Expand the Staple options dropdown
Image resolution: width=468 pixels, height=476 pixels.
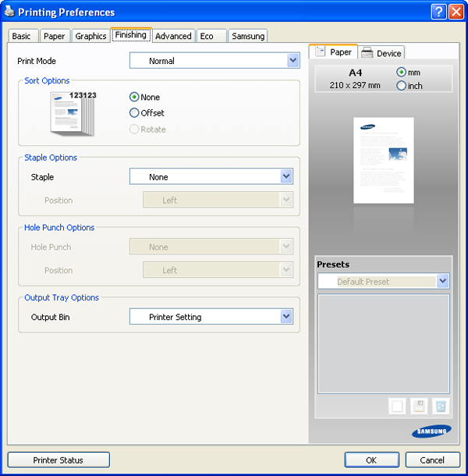[285, 177]
